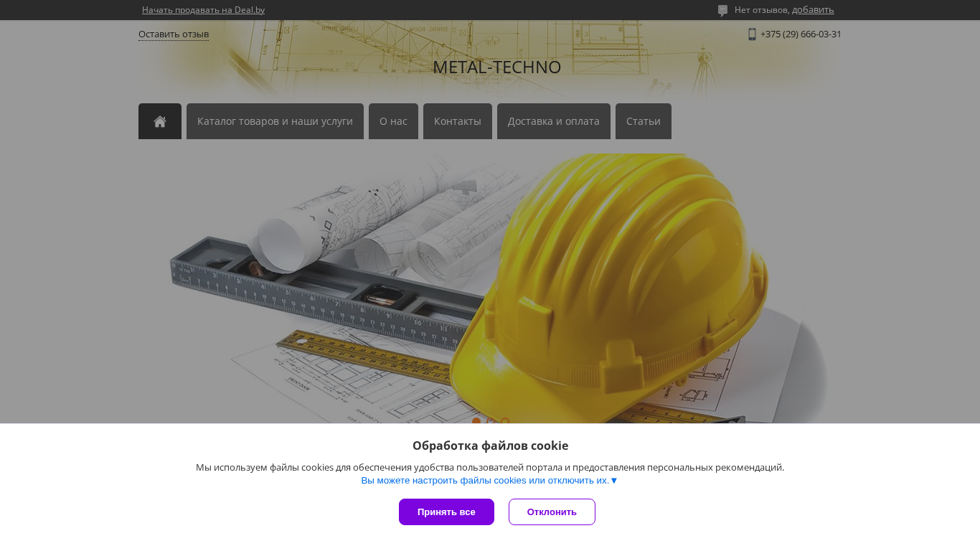
Task: Open the 'Контакты' menu item
Action: click(458, 121)
